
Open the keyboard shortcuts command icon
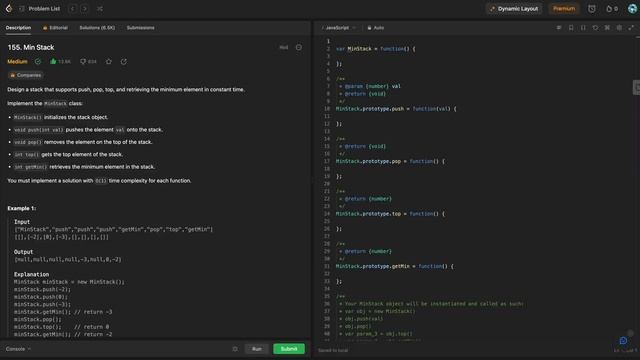(607, 28)
